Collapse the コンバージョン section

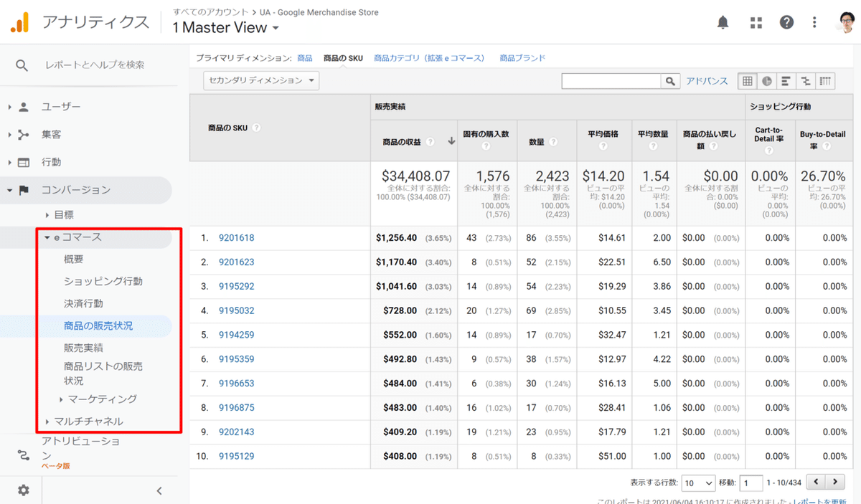click(x=9, y=190)
